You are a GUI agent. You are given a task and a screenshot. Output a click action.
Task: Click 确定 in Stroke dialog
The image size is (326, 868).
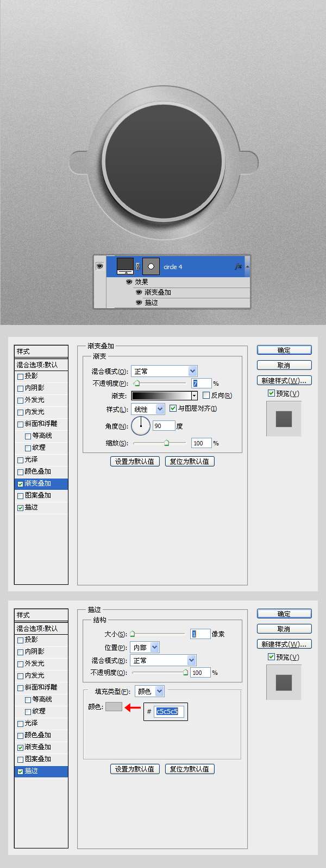(x=284, y=614)
